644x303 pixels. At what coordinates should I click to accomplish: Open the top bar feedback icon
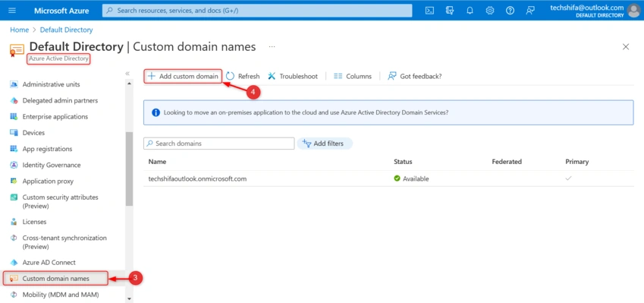(x=530, y=11)
